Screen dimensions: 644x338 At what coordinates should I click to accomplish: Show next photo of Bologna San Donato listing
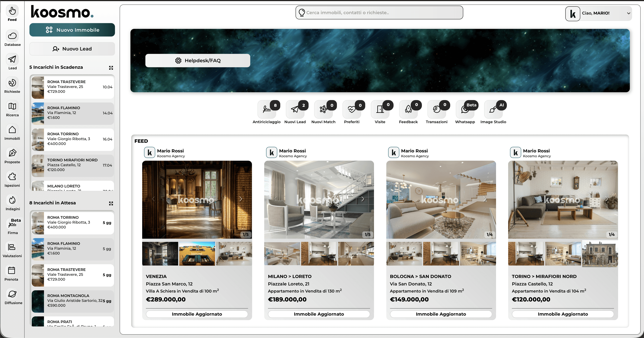[x=485, y=199]
